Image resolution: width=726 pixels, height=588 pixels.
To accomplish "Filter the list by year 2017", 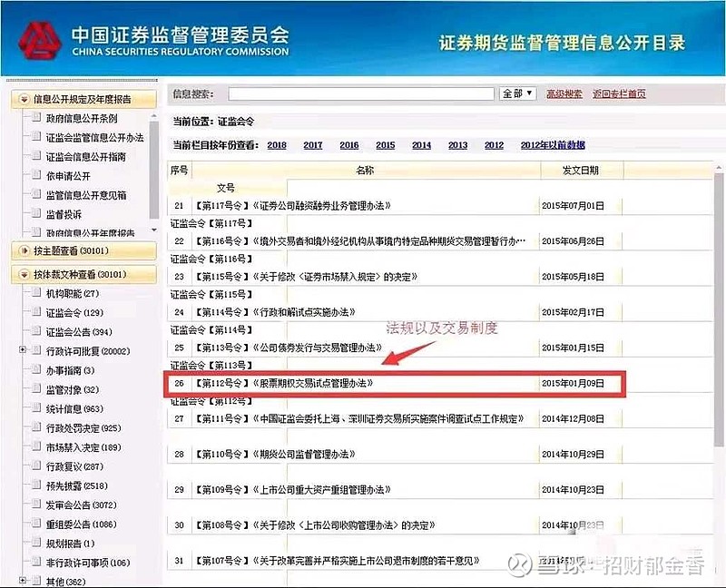I will click(x=313, y=145).
